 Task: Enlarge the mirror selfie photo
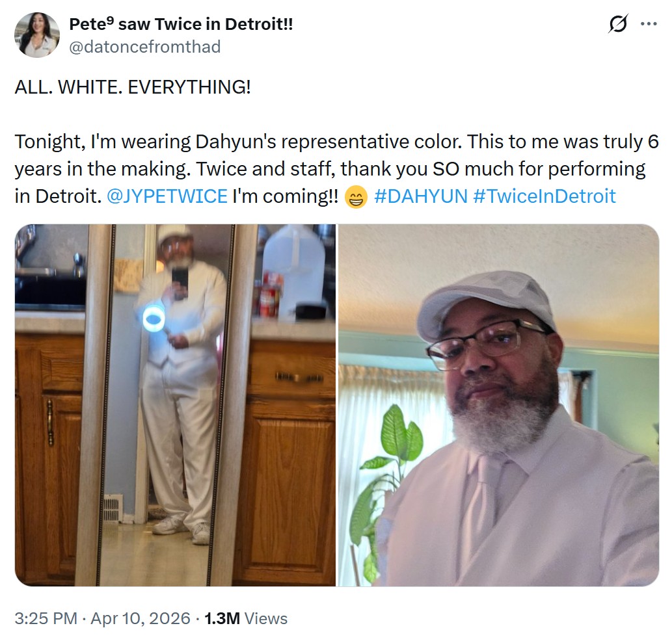click(x=175, y=405)
